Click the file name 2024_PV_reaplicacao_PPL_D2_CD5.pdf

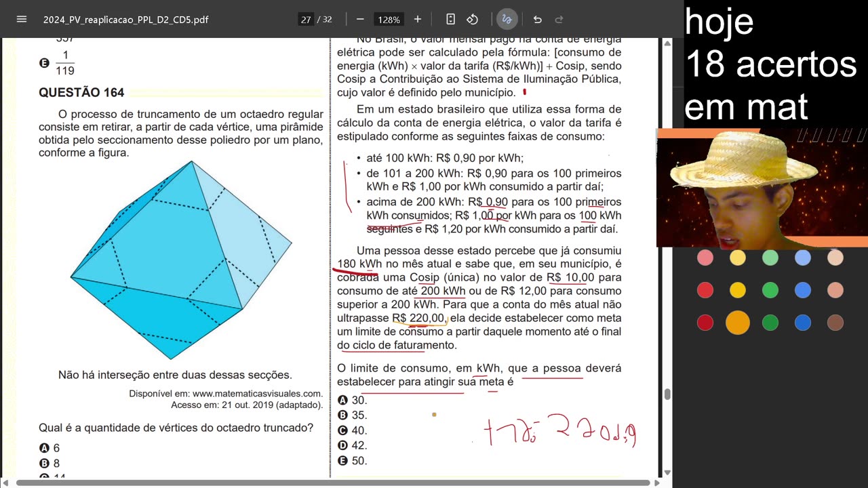[x=125, y=20]
